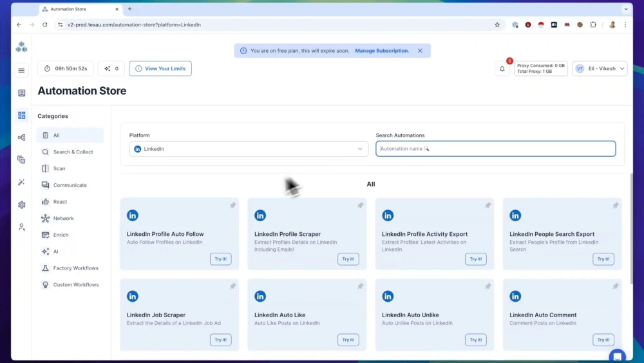Open Chrome three-dot menu
This screenshot has height=363, width=644.
625,25
